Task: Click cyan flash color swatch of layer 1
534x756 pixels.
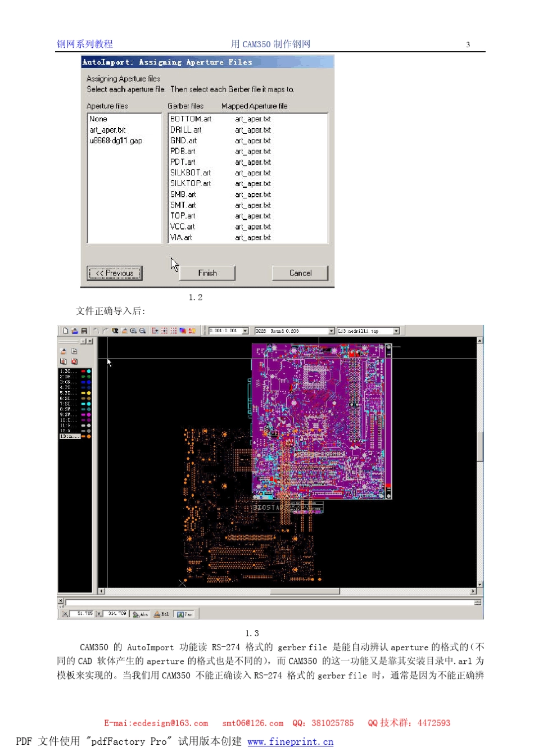Action: click(x=89, y=371)
